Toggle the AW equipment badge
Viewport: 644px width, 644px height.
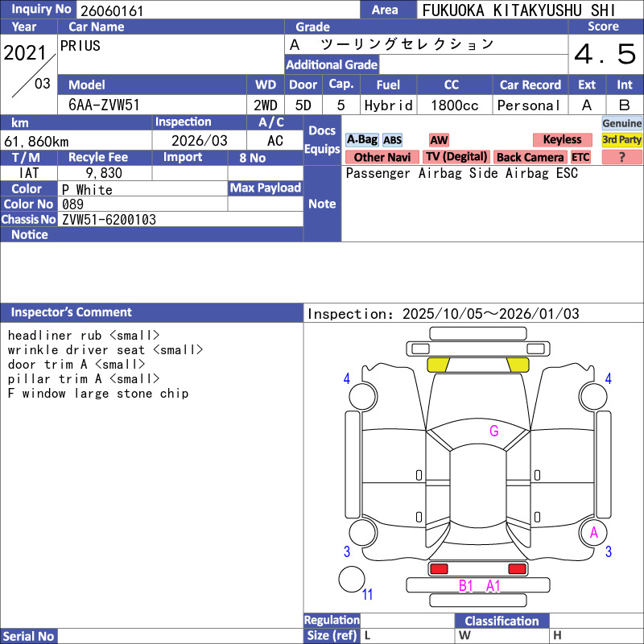point(439,140)
